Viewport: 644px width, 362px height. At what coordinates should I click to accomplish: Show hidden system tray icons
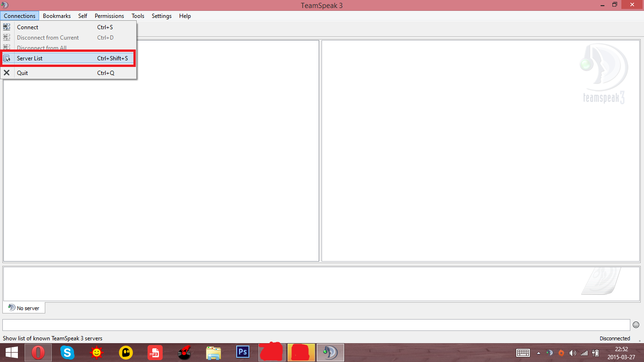pos(539,353)
